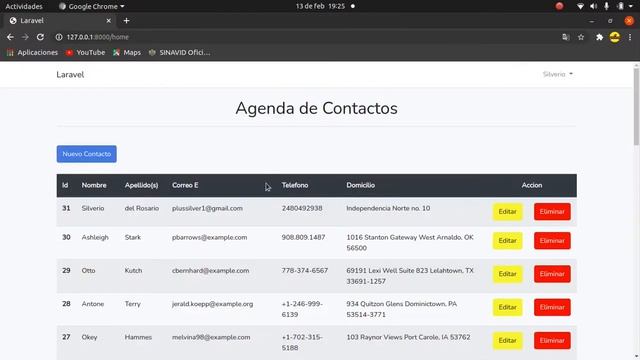This screenshot has width=640, height=360.
Task: Click the email pbarrows@example.com
Action: (209, 237)
